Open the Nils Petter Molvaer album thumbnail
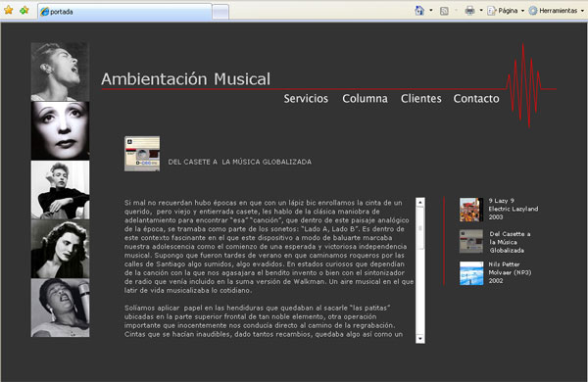 point(471,273)
